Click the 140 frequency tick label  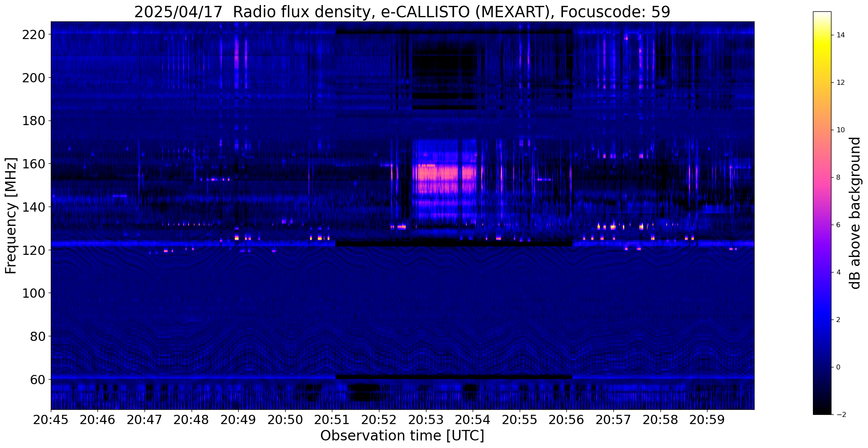point(34,207)
